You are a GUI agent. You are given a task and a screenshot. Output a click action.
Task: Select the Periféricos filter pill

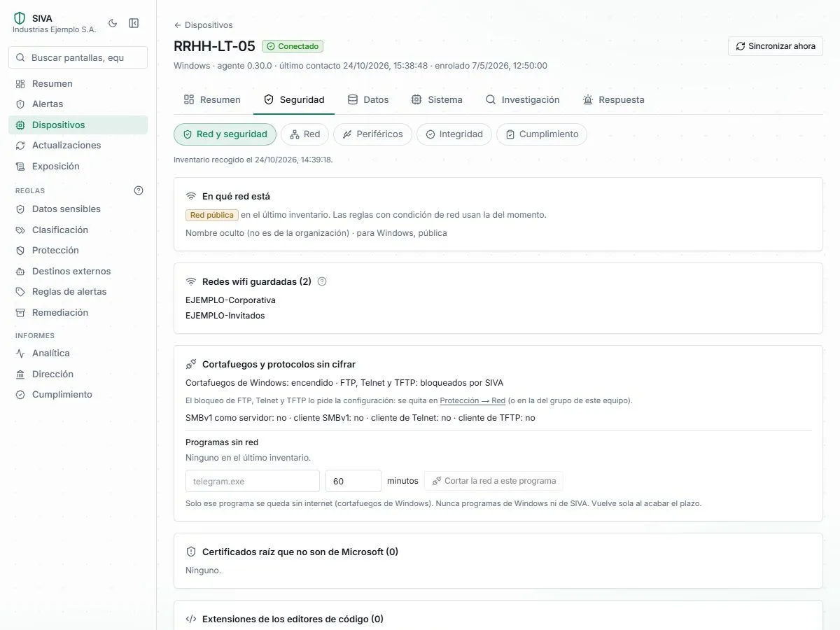click(x=372, y=134)
